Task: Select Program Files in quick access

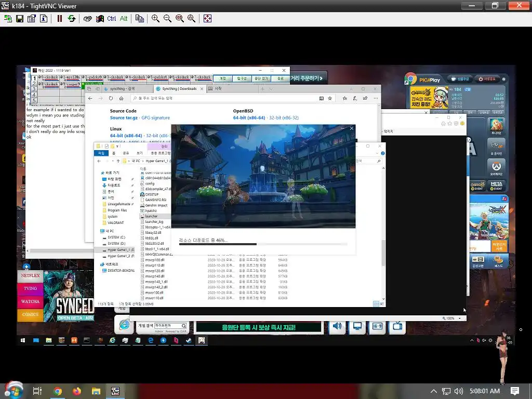Action: click(x=117, y=210)
